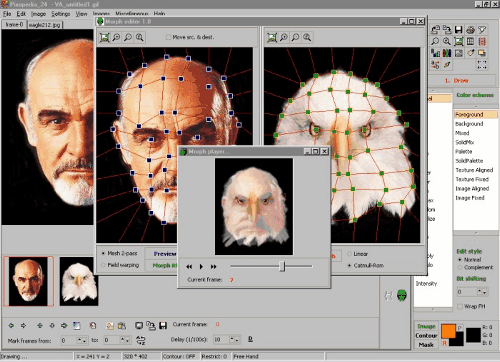Click the filter funnel icon

click(x=482, y=30)
